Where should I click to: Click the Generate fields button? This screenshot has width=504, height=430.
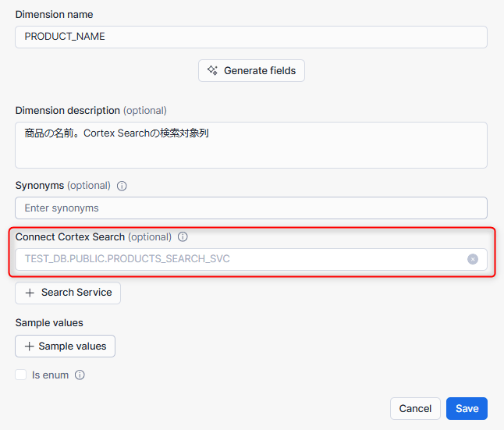point(251,70)
